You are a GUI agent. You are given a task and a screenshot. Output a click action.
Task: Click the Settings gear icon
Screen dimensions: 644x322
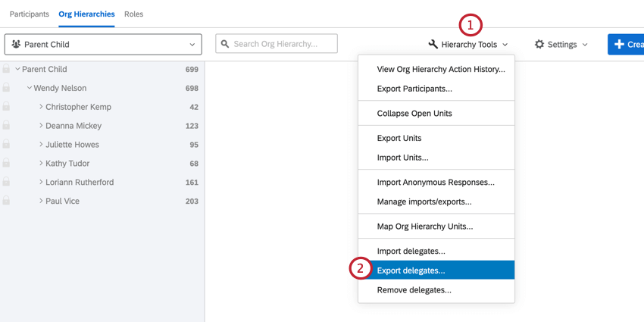(539, 45)
